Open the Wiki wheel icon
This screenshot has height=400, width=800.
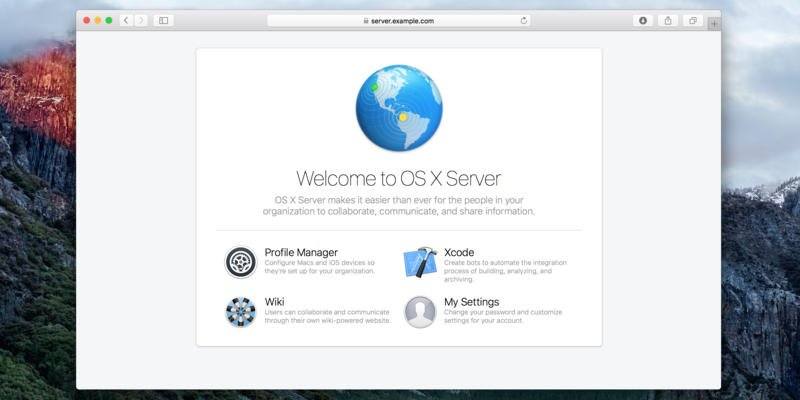[x=240, y=312]
